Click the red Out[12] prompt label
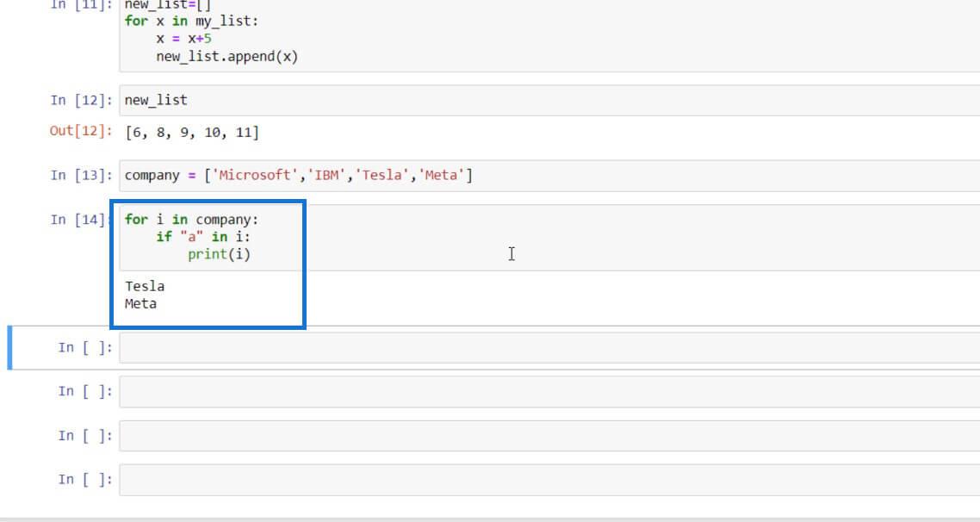Screen dimensions: 980x522 [81, 132]
